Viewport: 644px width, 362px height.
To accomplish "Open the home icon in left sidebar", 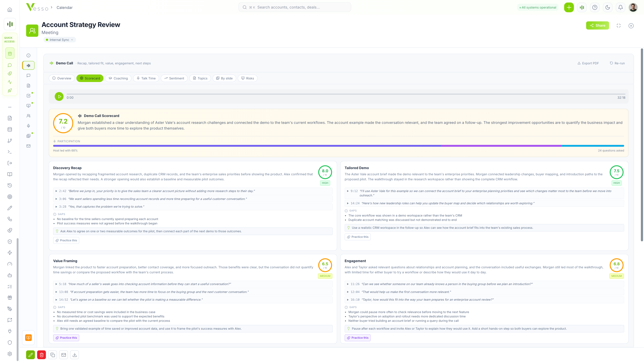I will point(10,10).
